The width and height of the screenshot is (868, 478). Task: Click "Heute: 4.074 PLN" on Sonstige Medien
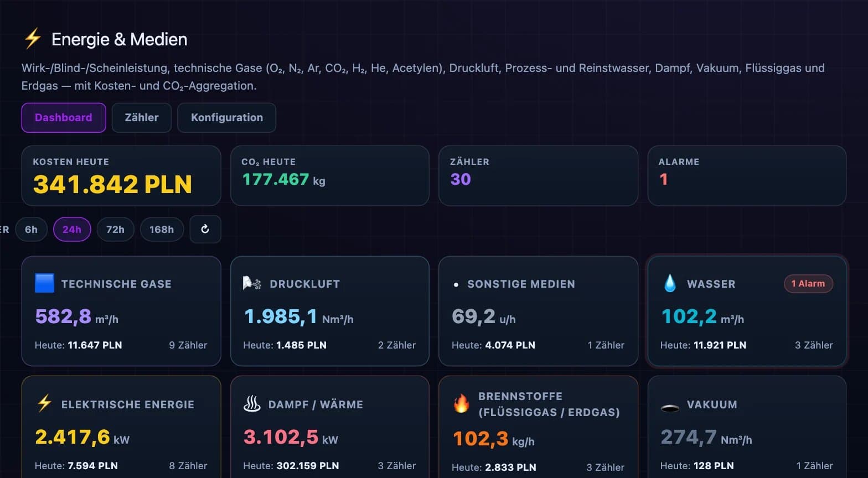click(x=493, y=345)
